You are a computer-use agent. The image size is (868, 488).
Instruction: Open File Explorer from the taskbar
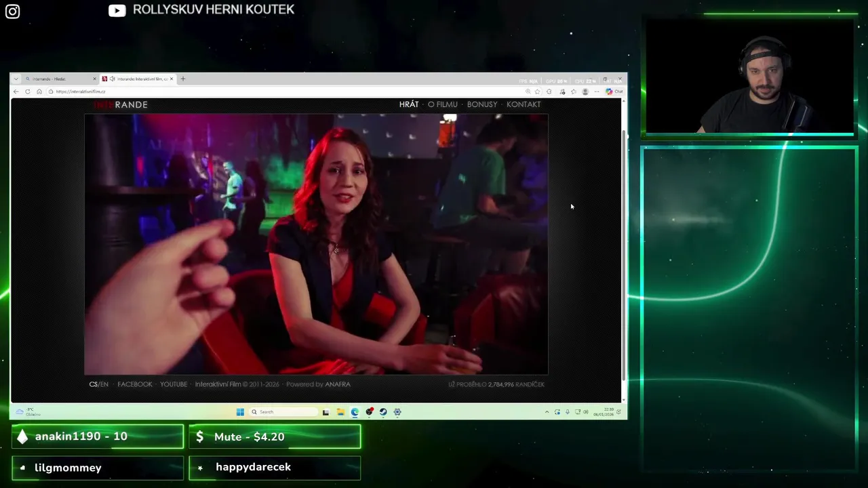coord(340,412)
